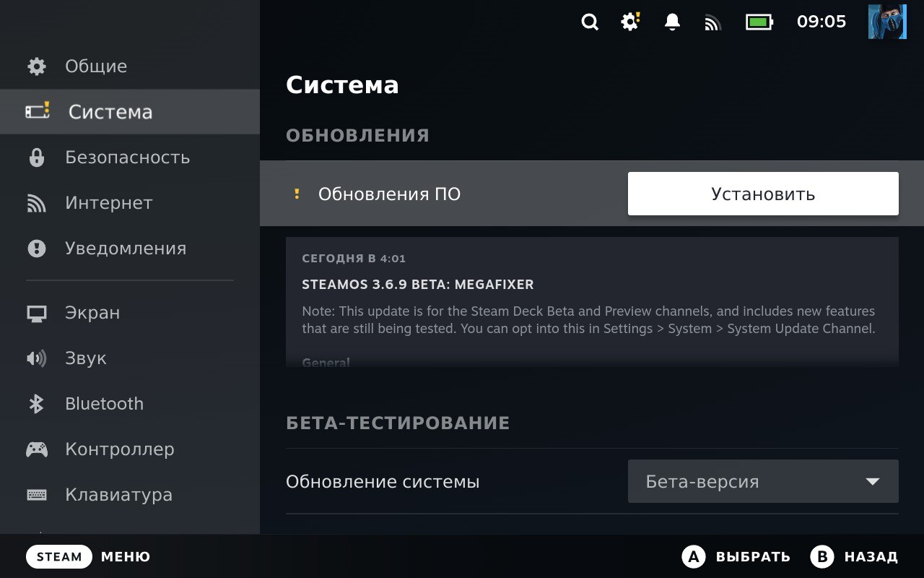Click the ОБНОВЛЕНИЯ section header

click(358, 136)
